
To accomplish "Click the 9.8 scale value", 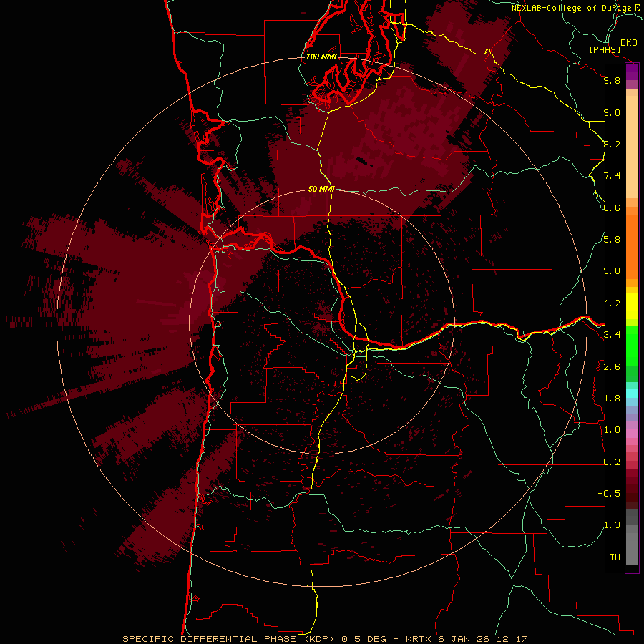I will 612,81.
